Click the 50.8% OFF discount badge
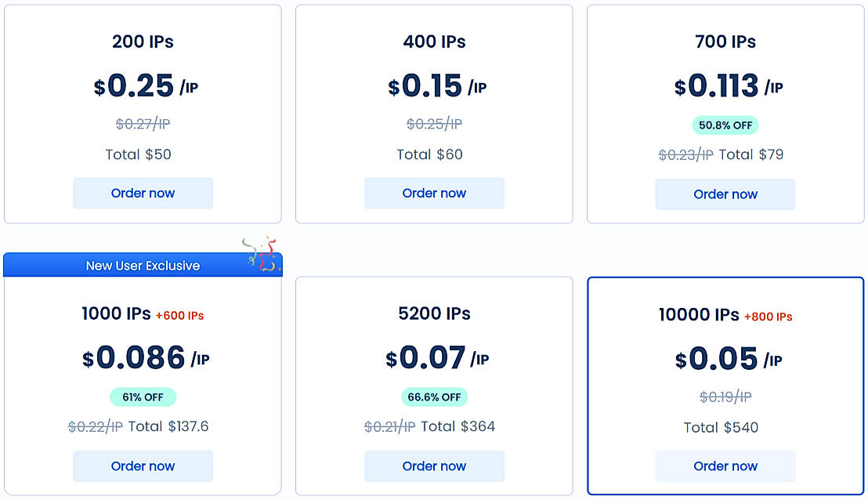The image size is (868, 500). [725, 125]
